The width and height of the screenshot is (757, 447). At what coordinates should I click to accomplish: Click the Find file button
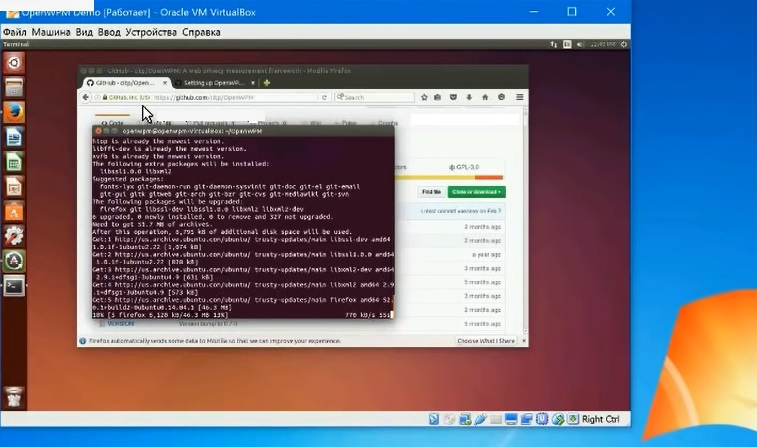tap(431, 192)
